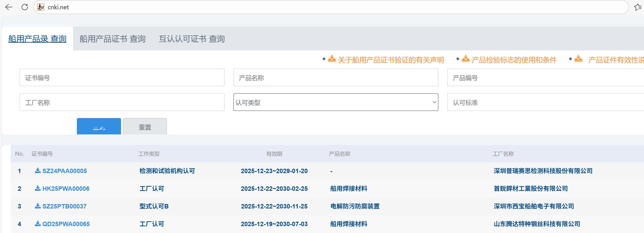The height and width of the screenshot is (233, 644).
Task: Focus the 产品名称 input field
Action: (x=336, y=78)
